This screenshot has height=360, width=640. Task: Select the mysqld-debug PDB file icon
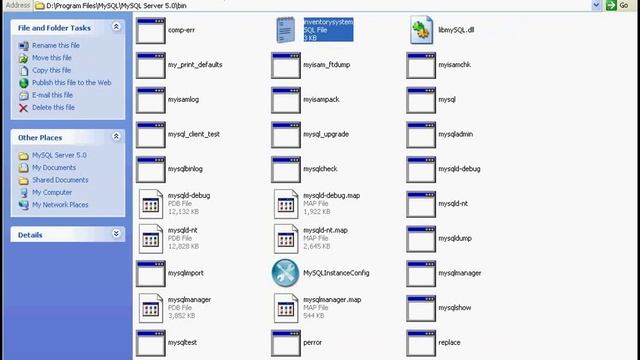click(151, 204)
